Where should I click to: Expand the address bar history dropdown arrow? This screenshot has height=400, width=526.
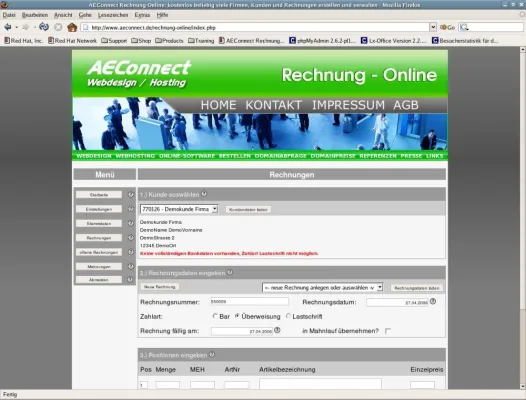coord(433,27)
